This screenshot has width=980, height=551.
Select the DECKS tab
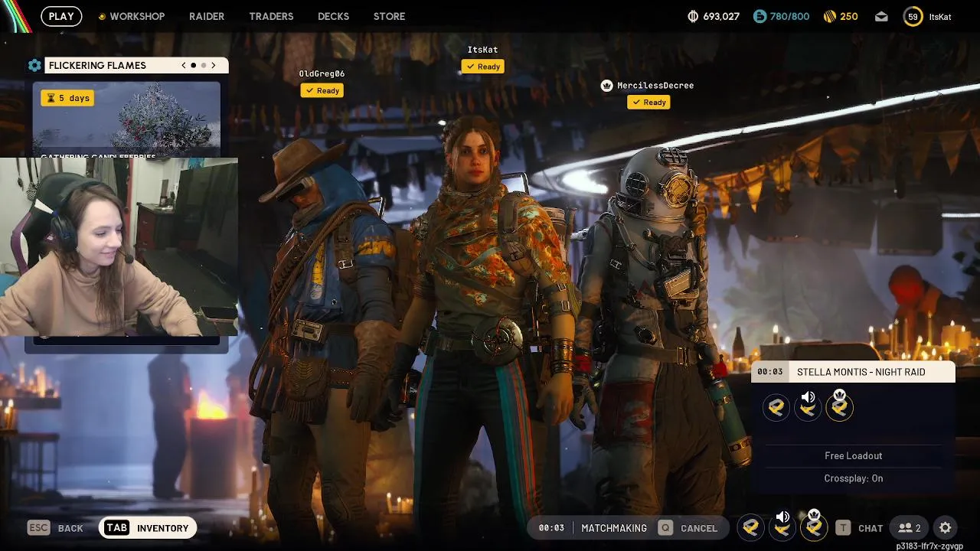pos(333,16)
